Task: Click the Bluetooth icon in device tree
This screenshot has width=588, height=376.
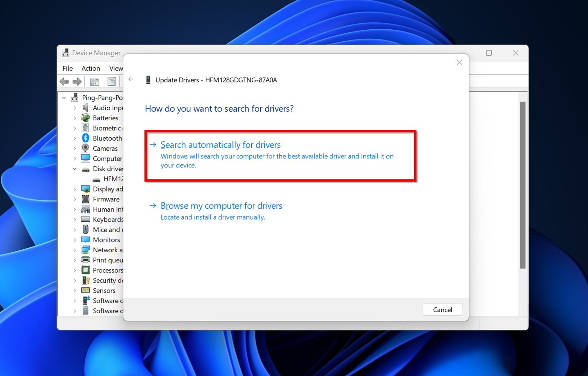Action: point(86,138)
